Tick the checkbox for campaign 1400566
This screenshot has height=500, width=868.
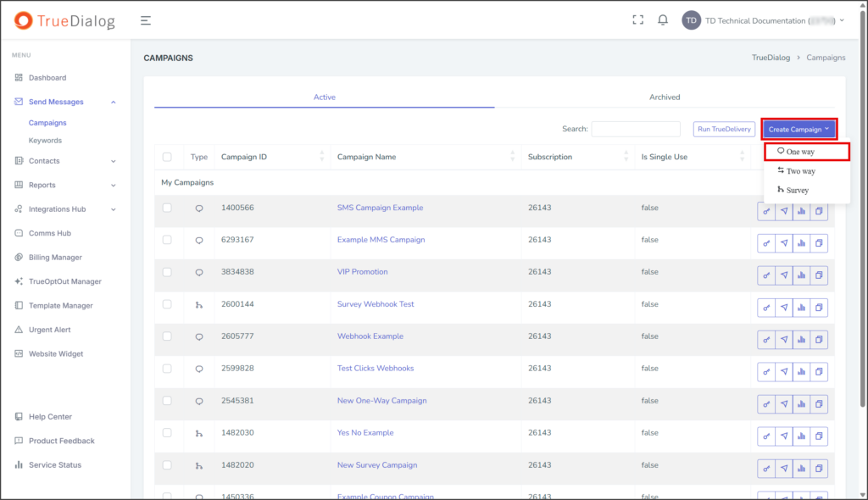coord(167,208)
